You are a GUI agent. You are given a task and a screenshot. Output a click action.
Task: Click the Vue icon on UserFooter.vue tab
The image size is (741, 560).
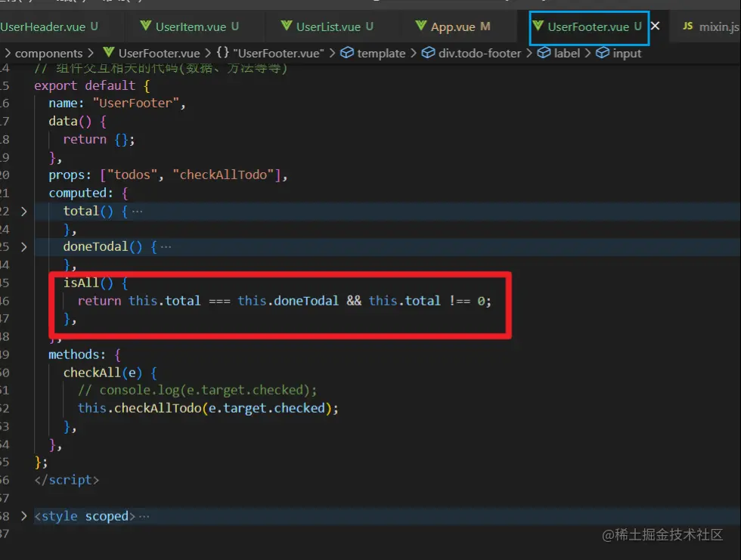pyautogui.click(x=538, y=26)
